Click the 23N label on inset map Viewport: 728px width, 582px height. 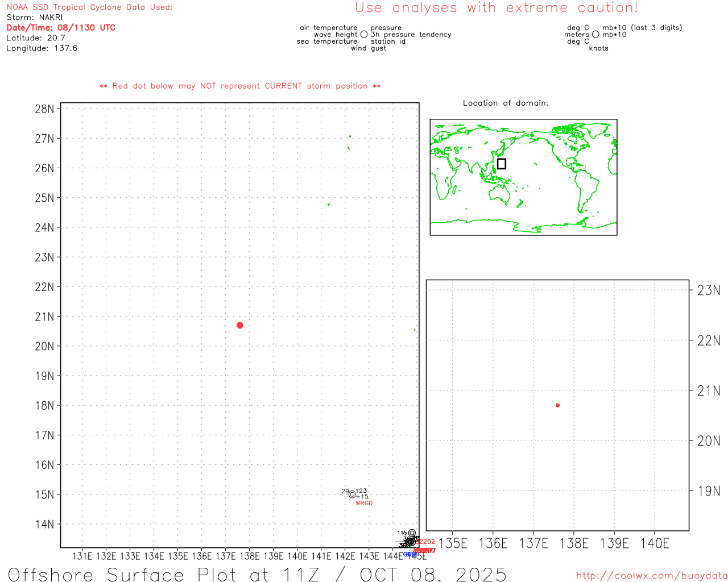pos(709,290)
